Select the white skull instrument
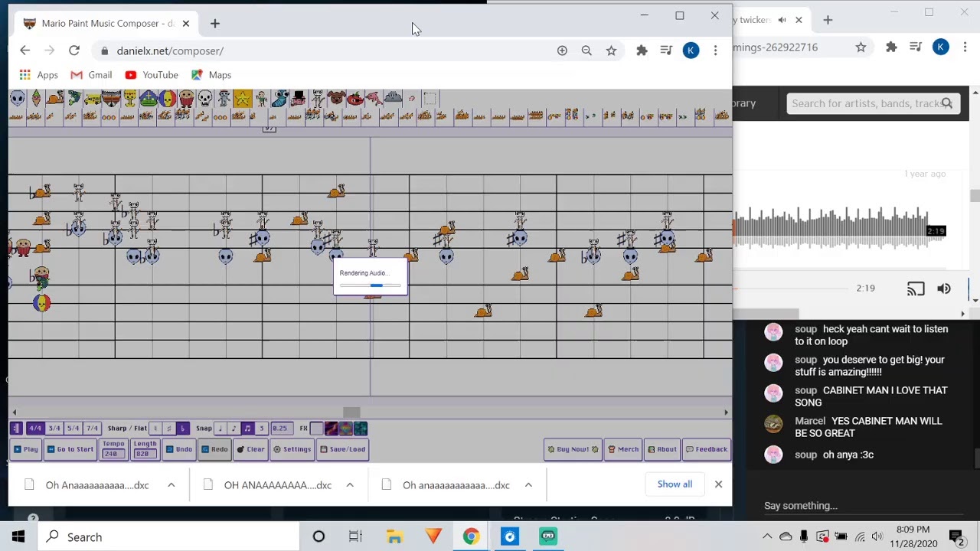This screenshot has width=980, height=551. click(204, 98)
